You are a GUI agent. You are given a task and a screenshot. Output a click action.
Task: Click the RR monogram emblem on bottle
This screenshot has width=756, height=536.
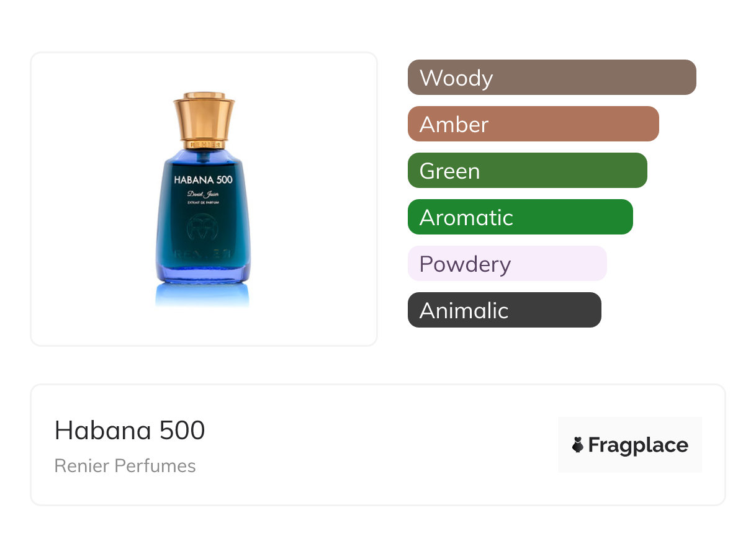pyautogui.click(x=202, y=228)
